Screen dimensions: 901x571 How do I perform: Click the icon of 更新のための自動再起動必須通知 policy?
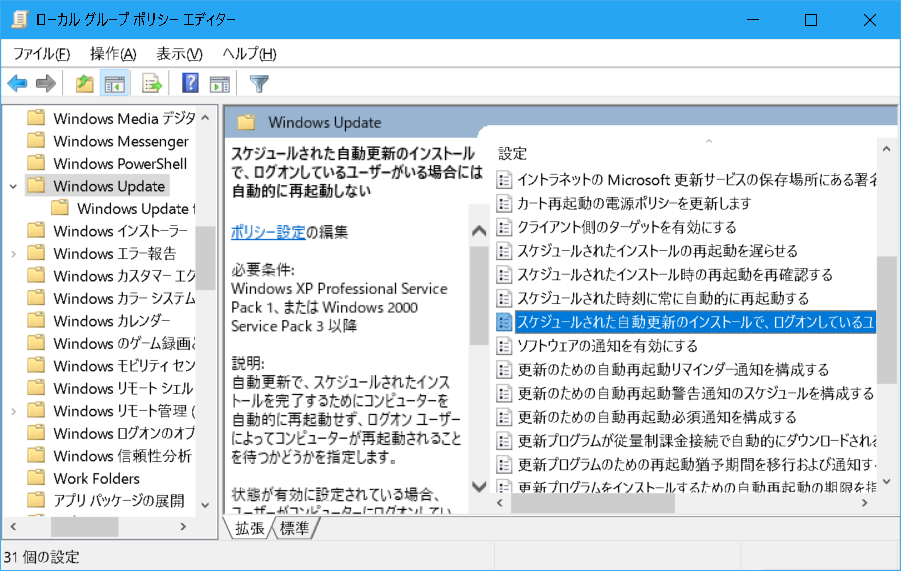[504, 417]
